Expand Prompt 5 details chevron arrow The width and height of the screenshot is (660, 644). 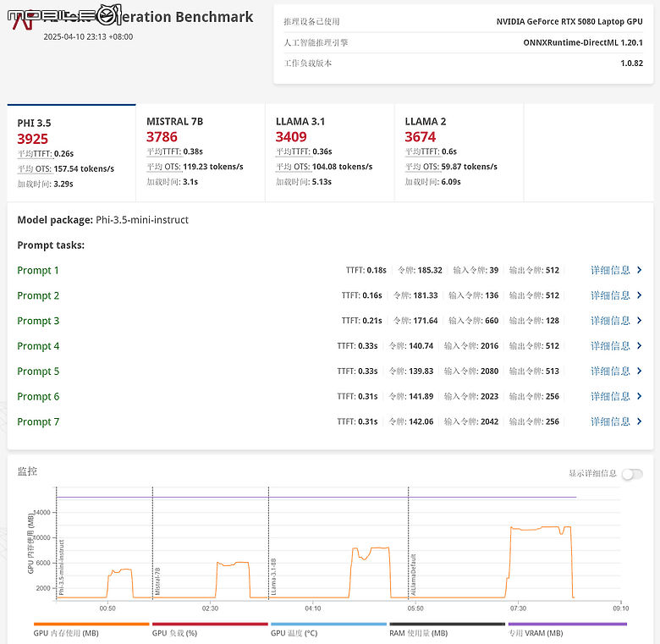coord(640,371)
